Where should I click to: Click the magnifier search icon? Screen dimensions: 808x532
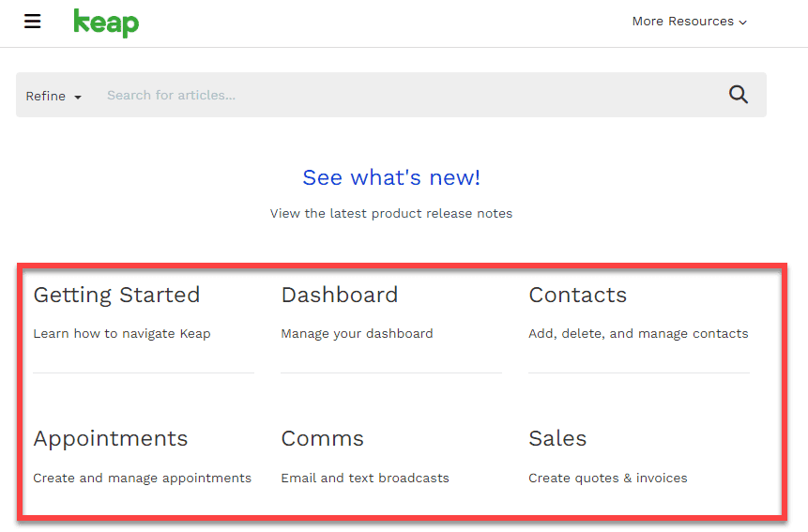[739, 95]
